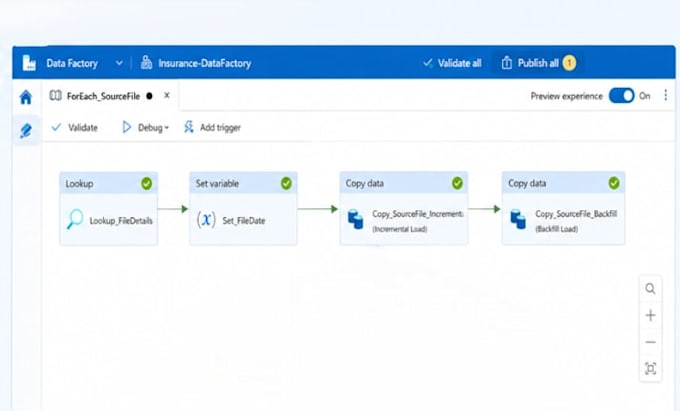Click the Publish all upload icon

[507, 63]
